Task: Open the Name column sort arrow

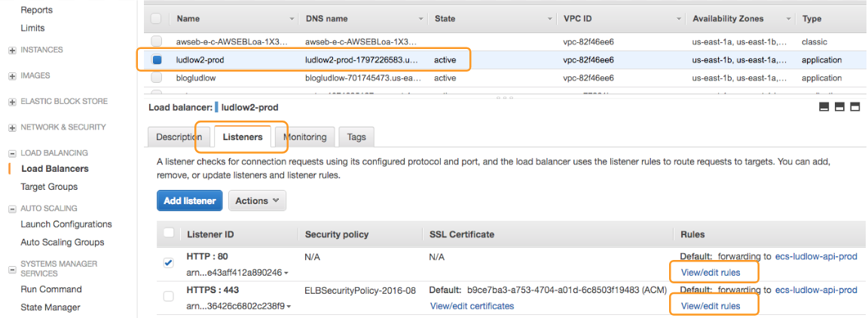Action: click(292, 19)
